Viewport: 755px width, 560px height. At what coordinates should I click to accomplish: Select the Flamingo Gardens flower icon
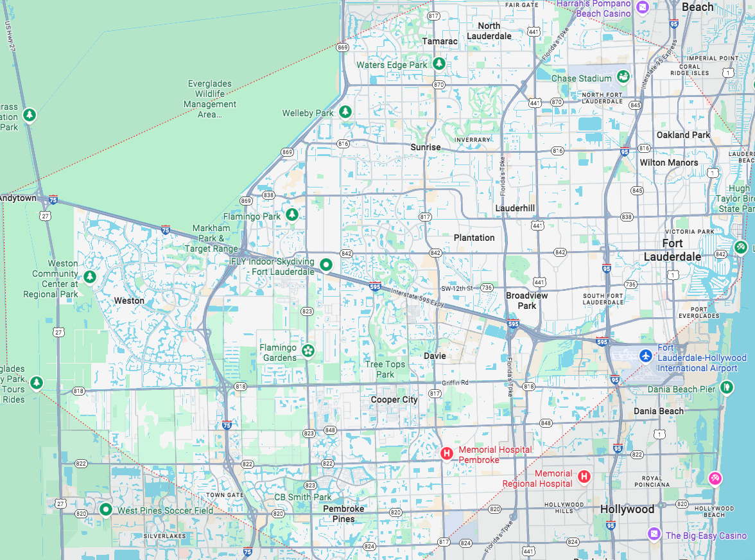[x=308, y=351]
